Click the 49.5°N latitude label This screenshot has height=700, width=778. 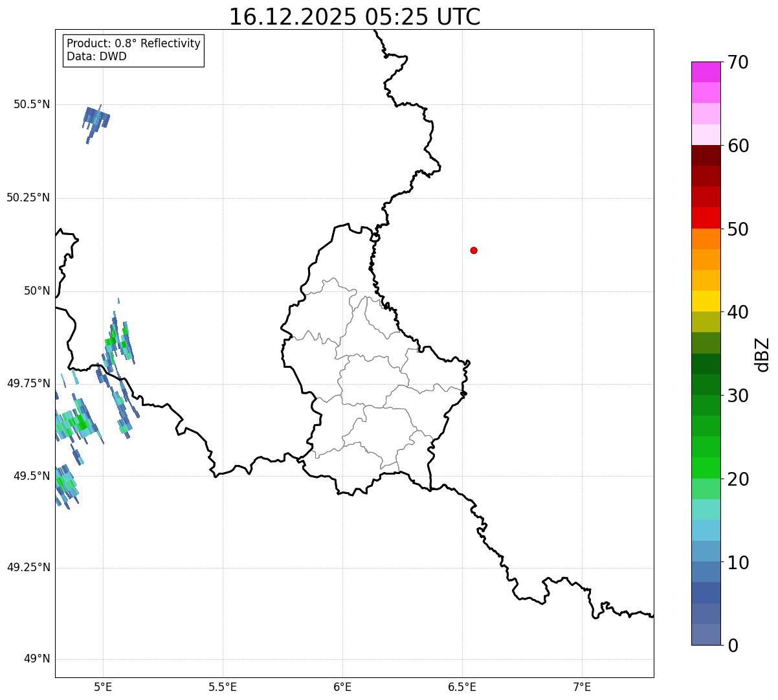point(32,476)
